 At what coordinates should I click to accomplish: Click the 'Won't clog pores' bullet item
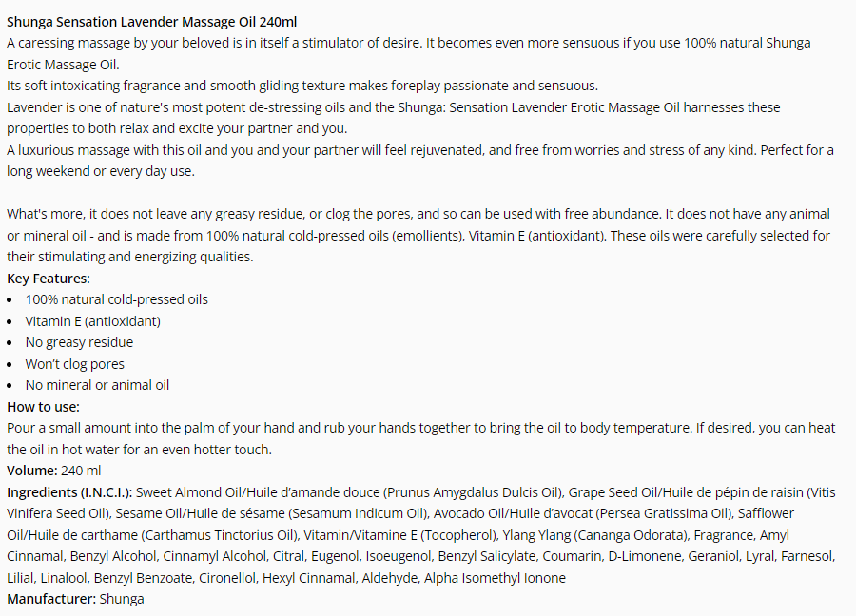(75, 364)
